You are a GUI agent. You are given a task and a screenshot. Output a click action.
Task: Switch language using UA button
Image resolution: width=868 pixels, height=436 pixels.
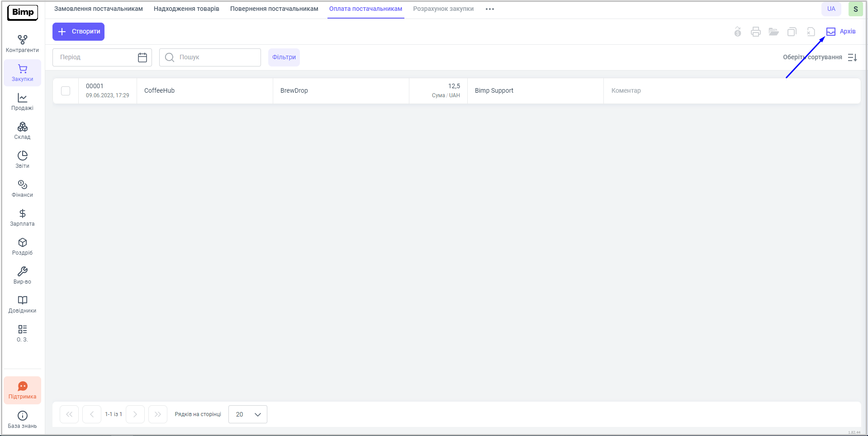831,9
